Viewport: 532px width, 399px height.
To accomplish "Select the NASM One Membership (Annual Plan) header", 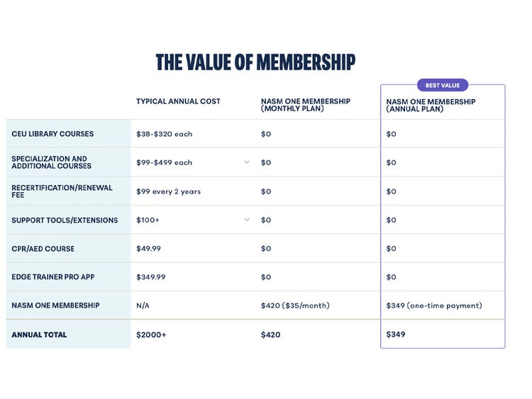I will click(x=431, y=106).
